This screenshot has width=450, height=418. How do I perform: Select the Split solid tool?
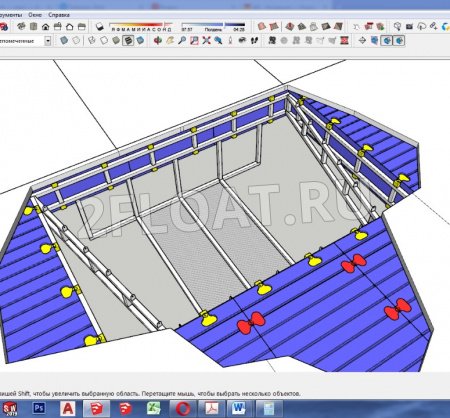coord(332,41)
